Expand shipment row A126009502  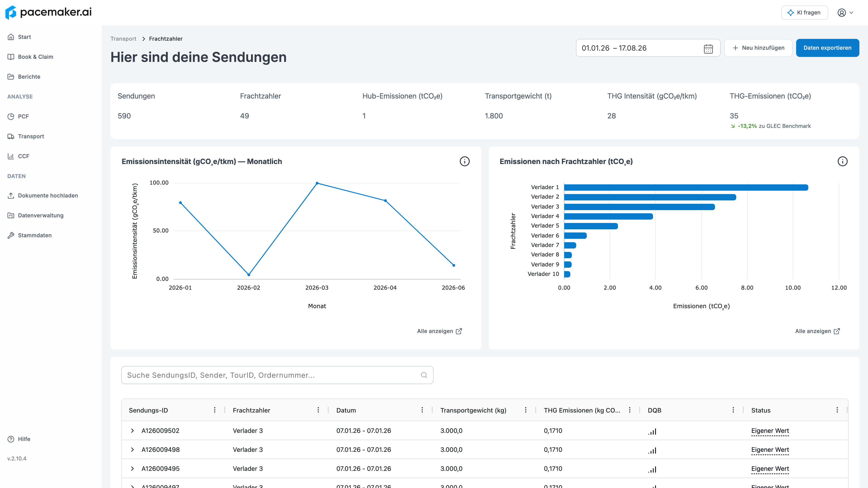click(x=132, y=430)
